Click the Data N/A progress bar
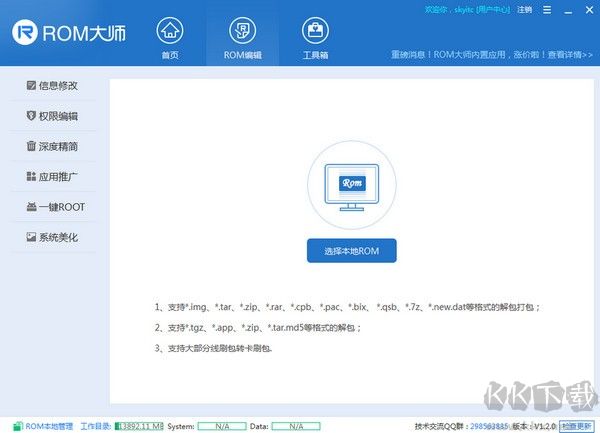The width and height of the screenshot is (600, 433). pyautogui.click(x=296, y=426)
